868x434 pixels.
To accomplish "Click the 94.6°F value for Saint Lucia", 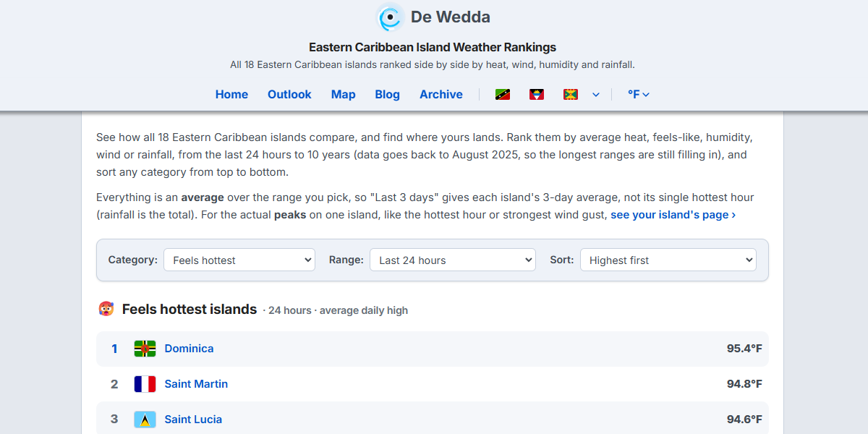I will coord(744,420).
